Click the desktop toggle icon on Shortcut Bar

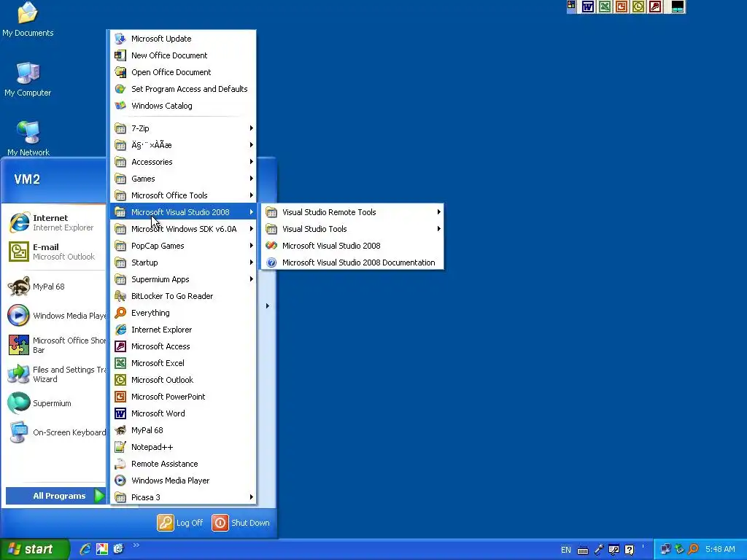coord(678,7)
